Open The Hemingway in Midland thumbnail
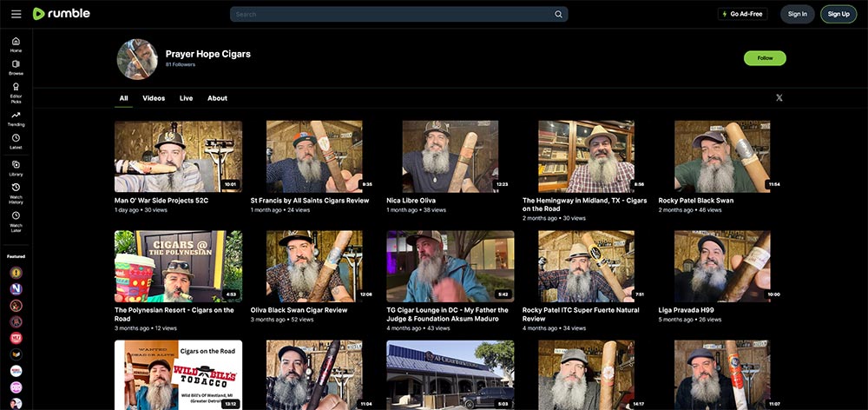Viewport: 868px width, 410px height. click(586, 156)
